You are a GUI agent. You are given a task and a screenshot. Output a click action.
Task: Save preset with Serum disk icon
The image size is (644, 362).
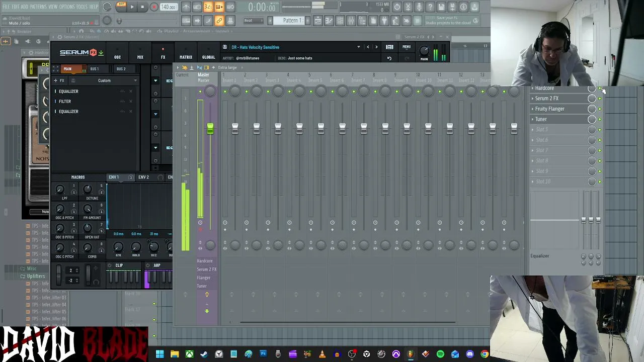point(225,47)
